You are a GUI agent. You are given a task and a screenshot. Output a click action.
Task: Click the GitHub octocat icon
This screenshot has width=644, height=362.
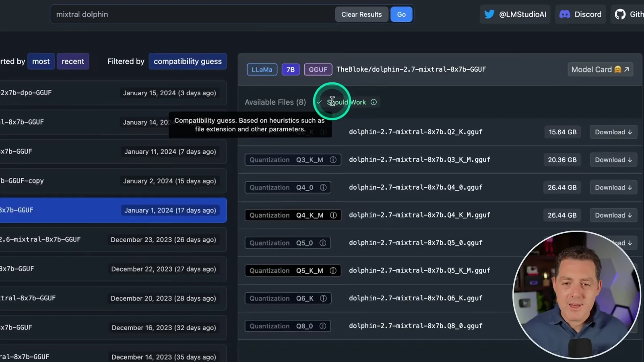point(620,14)
